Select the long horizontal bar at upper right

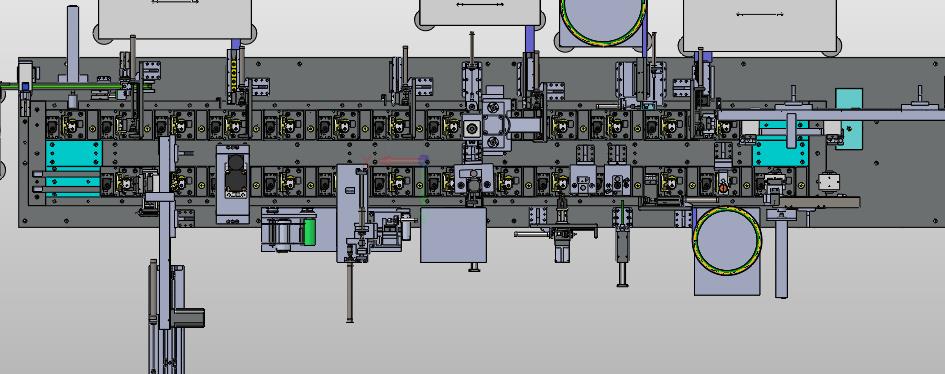click(832, 114)
